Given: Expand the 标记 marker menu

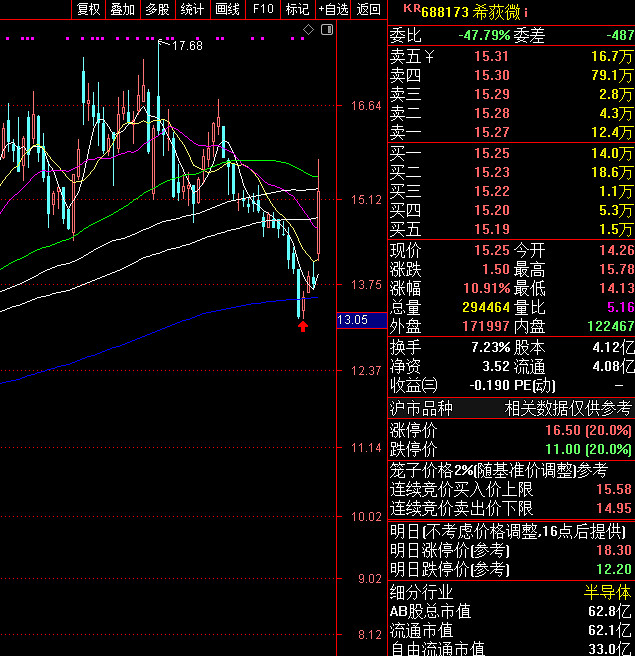Looking at the screenshot, I should pos(297,9).
